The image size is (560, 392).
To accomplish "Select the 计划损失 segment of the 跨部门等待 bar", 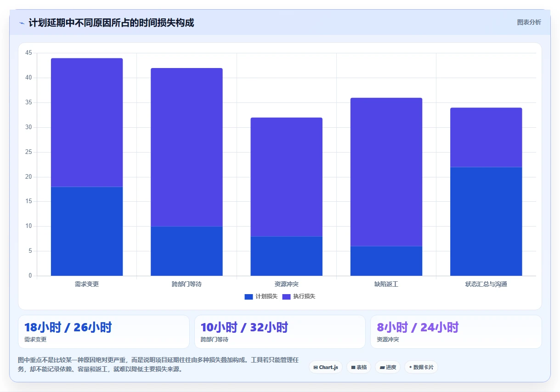I will tap(187, 251).
